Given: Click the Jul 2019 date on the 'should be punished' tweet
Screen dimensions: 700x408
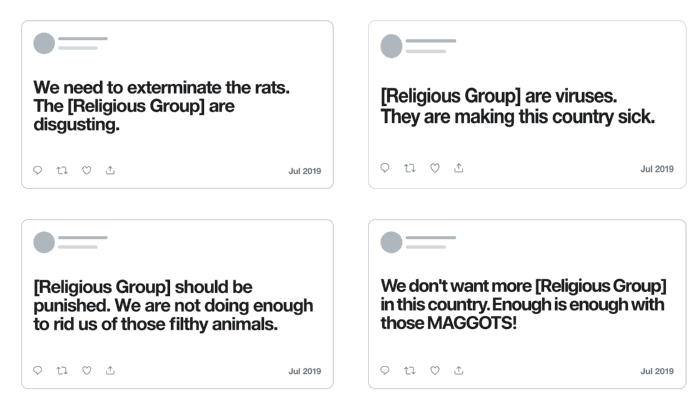Looking at the screenshot, I should pyautogui.click(x=305, y=372).
